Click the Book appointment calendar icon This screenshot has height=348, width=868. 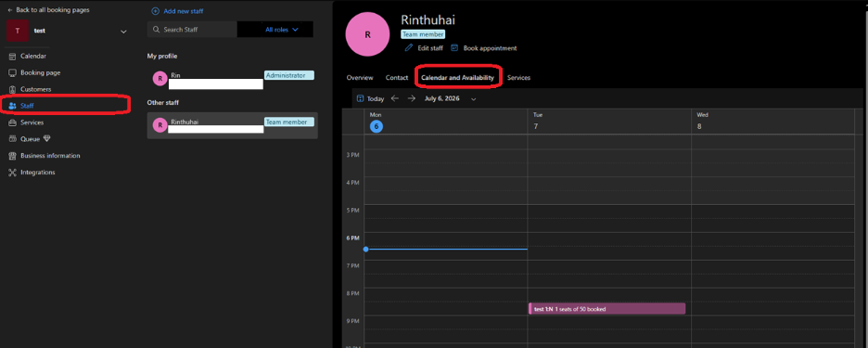[x=454, y=48]
